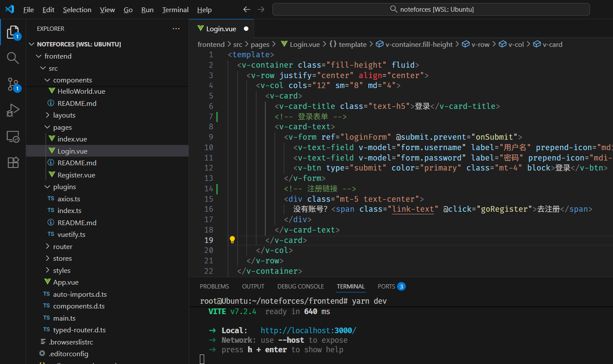Screen dimensions: 613x364
Task: Open Register.vue in the file tree
Action: coord(76,175)
